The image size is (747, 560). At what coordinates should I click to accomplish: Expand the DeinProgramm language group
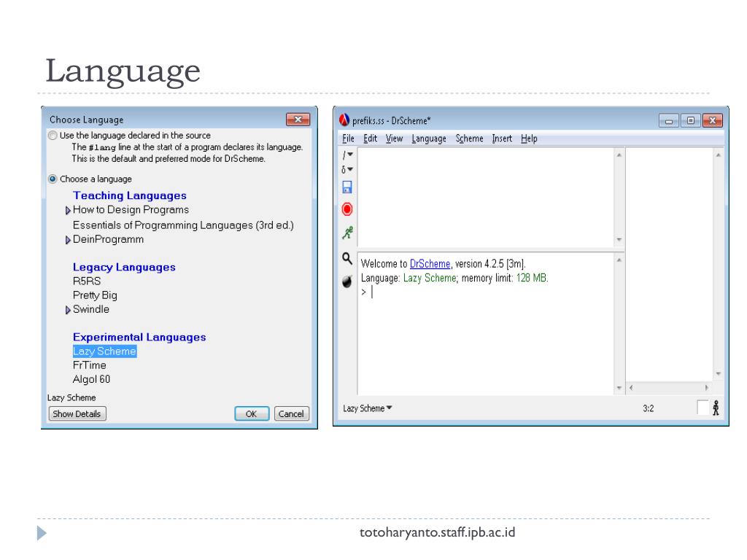pyautogui.click(x=68, y=240)
